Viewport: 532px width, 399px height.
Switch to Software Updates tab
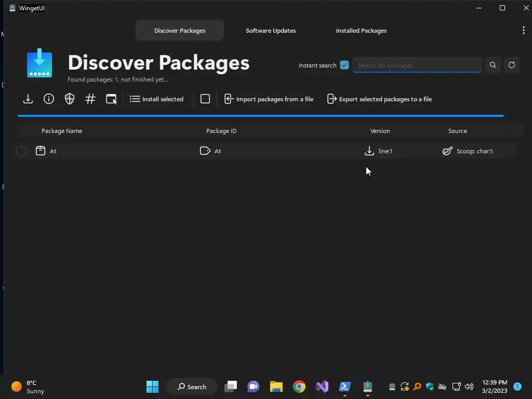[271, 31]
